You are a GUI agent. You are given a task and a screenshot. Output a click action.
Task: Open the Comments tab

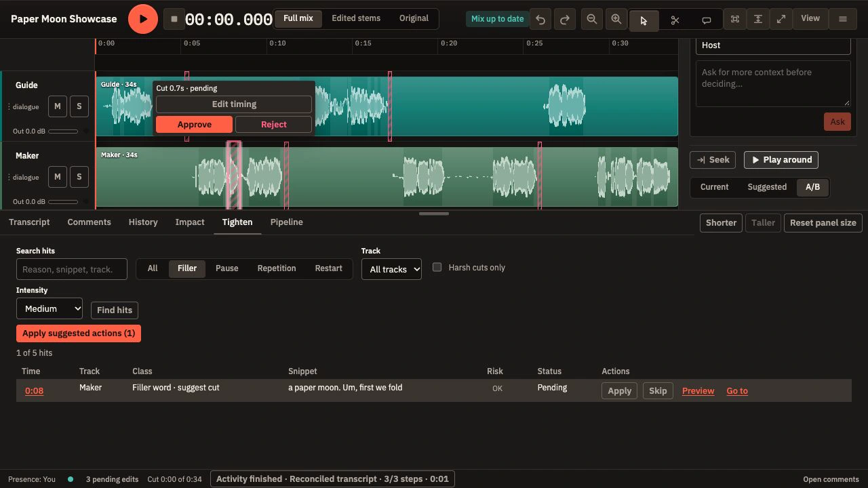(90, 222)
